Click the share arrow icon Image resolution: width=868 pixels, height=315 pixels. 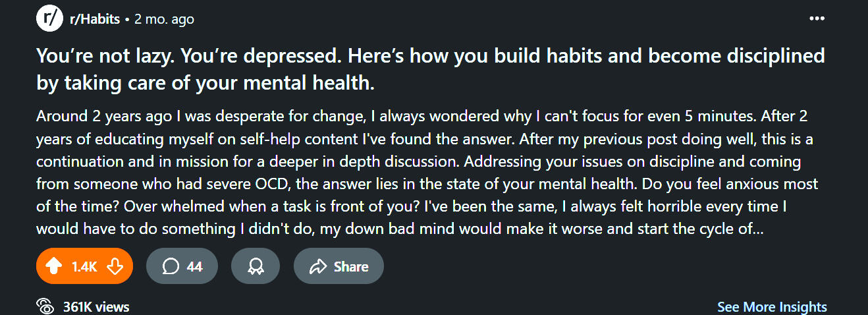[319, 266]
